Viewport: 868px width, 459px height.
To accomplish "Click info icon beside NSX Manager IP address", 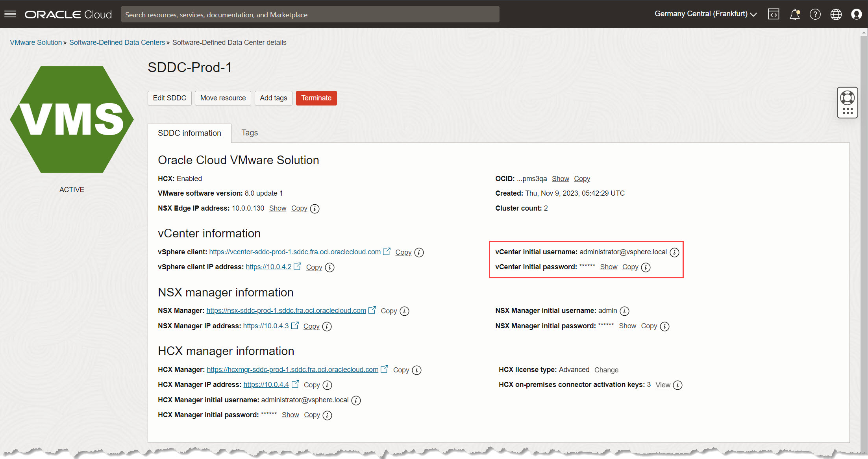I will click(x=327, y=326).
